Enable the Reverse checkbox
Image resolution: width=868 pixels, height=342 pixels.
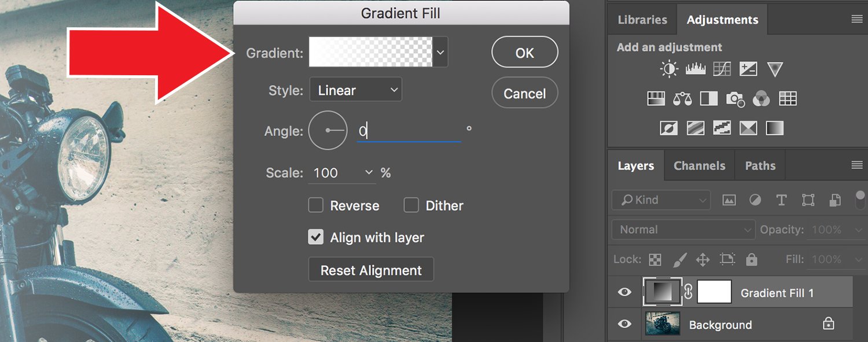tap(315, 205)
